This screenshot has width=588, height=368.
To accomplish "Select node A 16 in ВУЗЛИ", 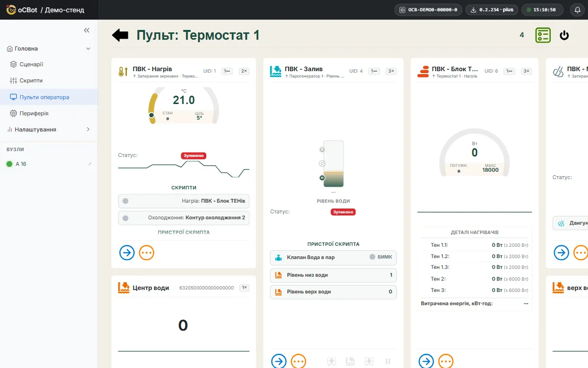I will tap(49, 164).
